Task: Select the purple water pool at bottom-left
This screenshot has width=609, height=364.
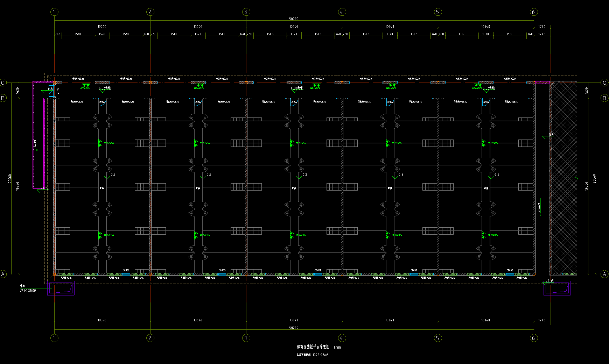Action: pyautogui.click(x=61, y=288)
